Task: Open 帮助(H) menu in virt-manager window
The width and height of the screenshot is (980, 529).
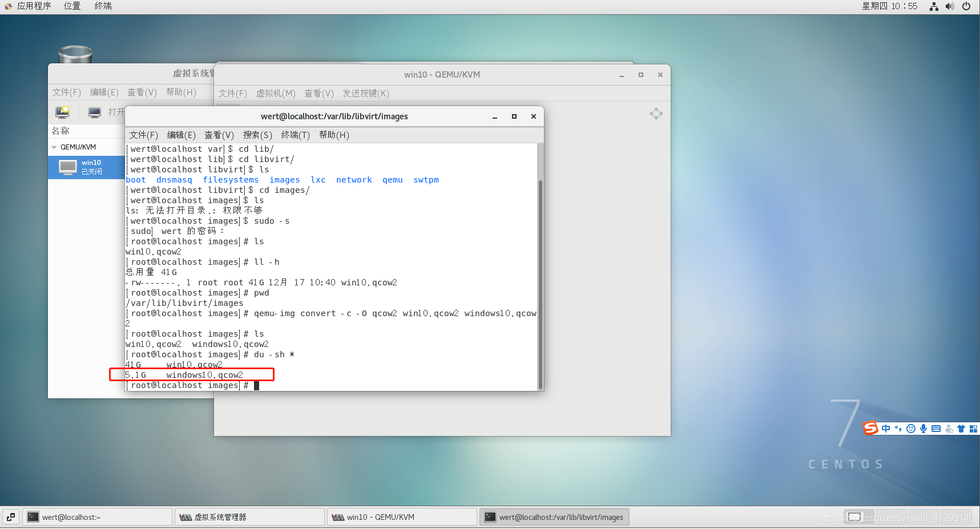Action: [x=181, y=92]
